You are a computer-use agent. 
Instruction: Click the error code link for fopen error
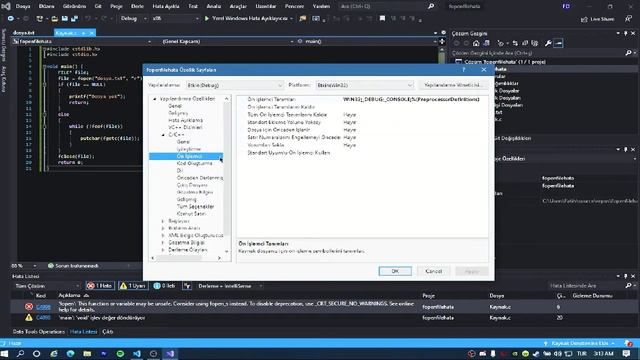click(x=43, y=307)
